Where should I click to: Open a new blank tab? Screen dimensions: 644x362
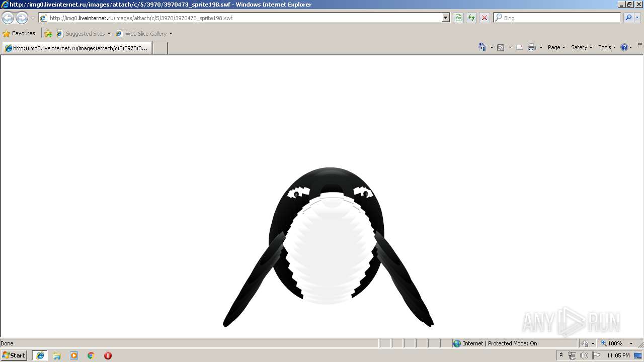(160, 48)
